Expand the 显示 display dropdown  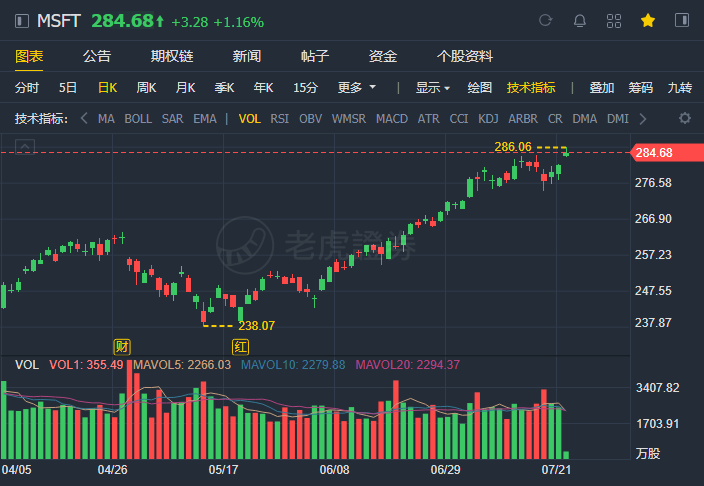coord(432,88)
